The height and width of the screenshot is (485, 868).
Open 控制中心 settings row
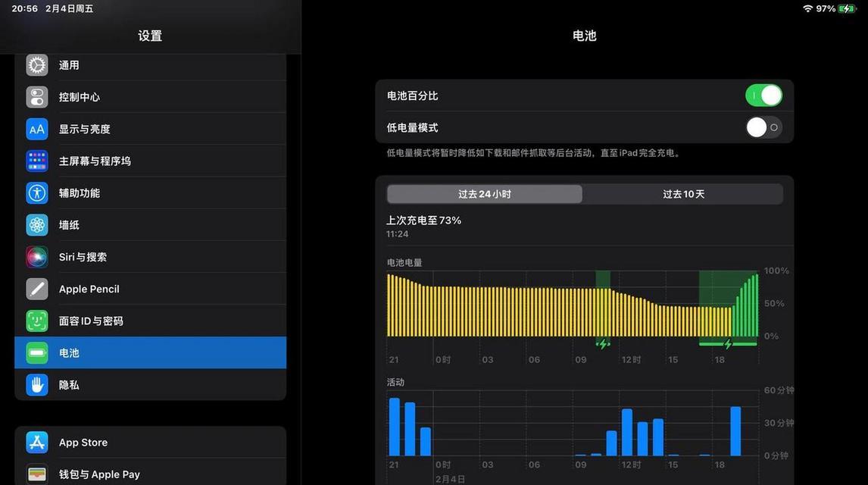pos(151,98)
